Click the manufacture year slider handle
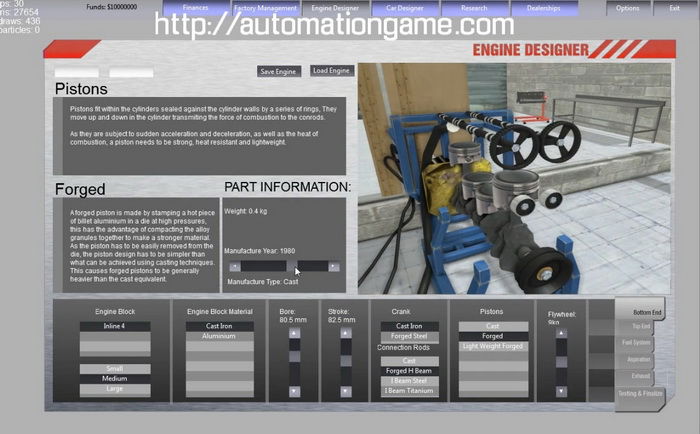This screenshot has height=434, width=700. tap(292, 267)
